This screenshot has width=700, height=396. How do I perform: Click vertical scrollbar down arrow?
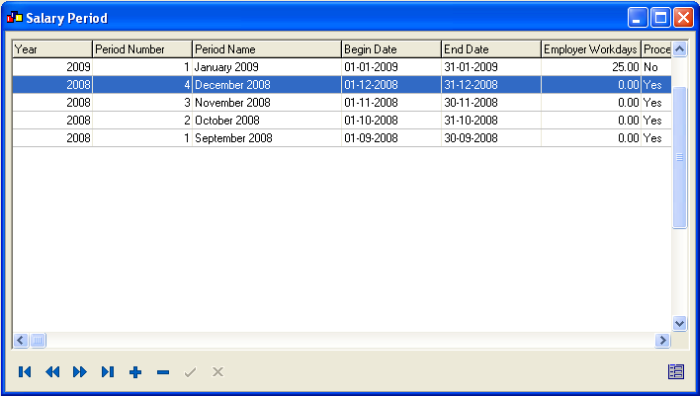[x=679, y=323]
